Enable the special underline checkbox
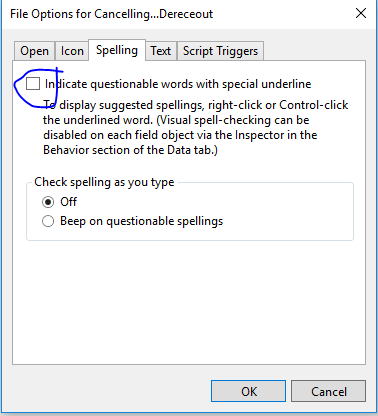 pyautogui.click(x=33, y=84)
